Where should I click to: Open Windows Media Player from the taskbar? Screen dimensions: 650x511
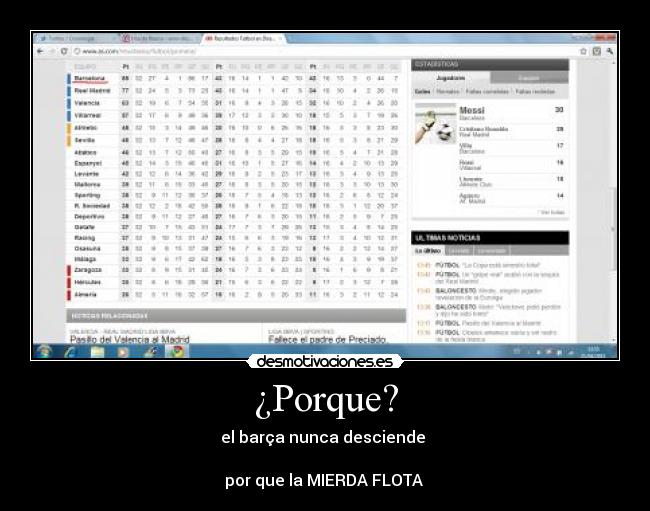tap(123, 352)
